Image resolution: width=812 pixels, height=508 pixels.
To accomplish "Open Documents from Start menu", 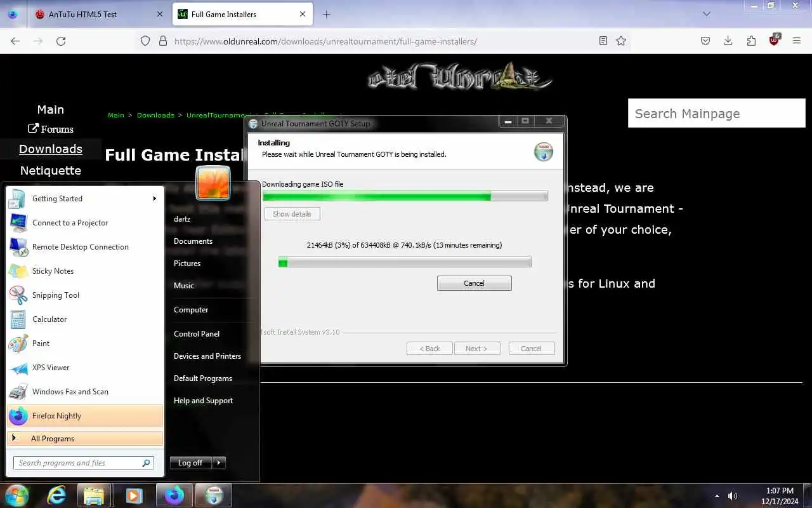I will point(193,241).
